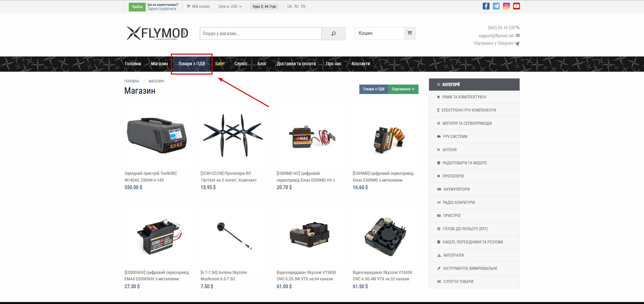Click the envelope icon beside support email
The width and height of the screenshot is (644, 304).
tap(518, 36)
